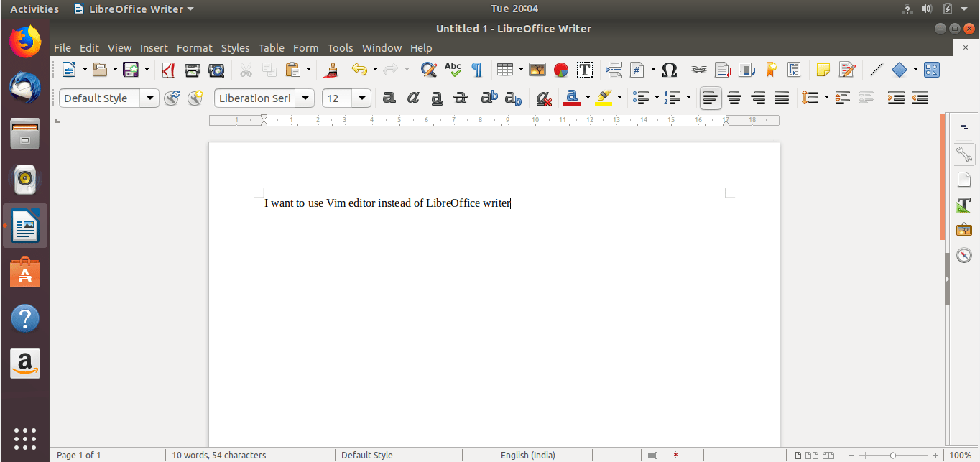This screenshot has width=980, height=462.
Task: Click the Copy icon
Action: click(x=269, y=70)
